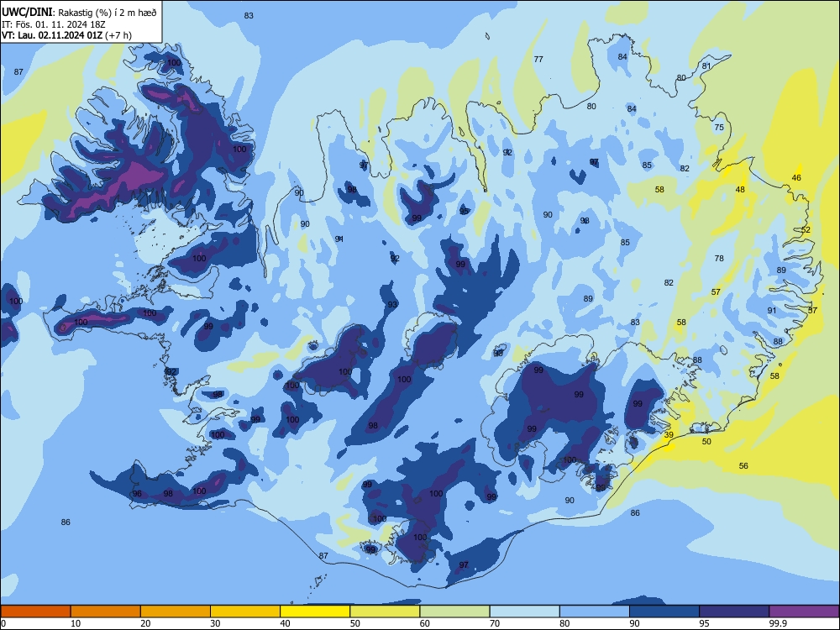The image size is (840, 630).
Task: Pick the pale green 60–70 legend swatch
Action: click(x=454, y=612)
